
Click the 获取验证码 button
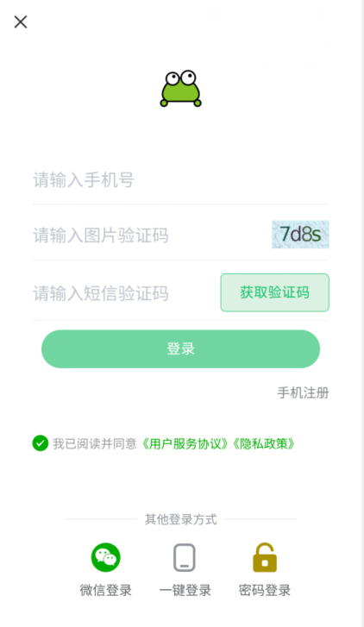click(x=275, y=292)
